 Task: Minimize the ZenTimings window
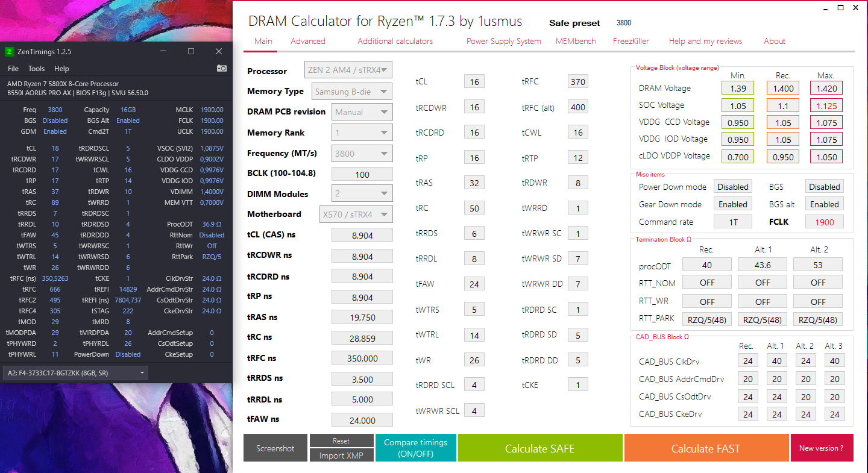pos(163,52)
